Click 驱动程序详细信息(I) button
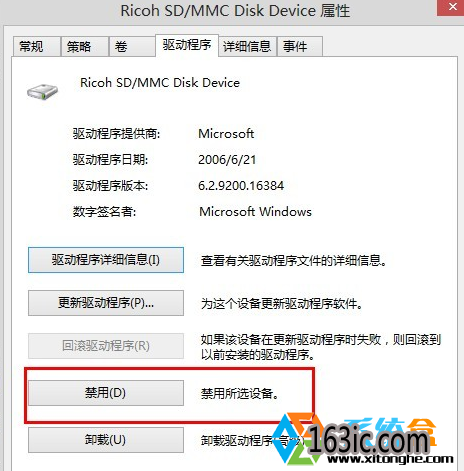 click(x=106, y=260)
